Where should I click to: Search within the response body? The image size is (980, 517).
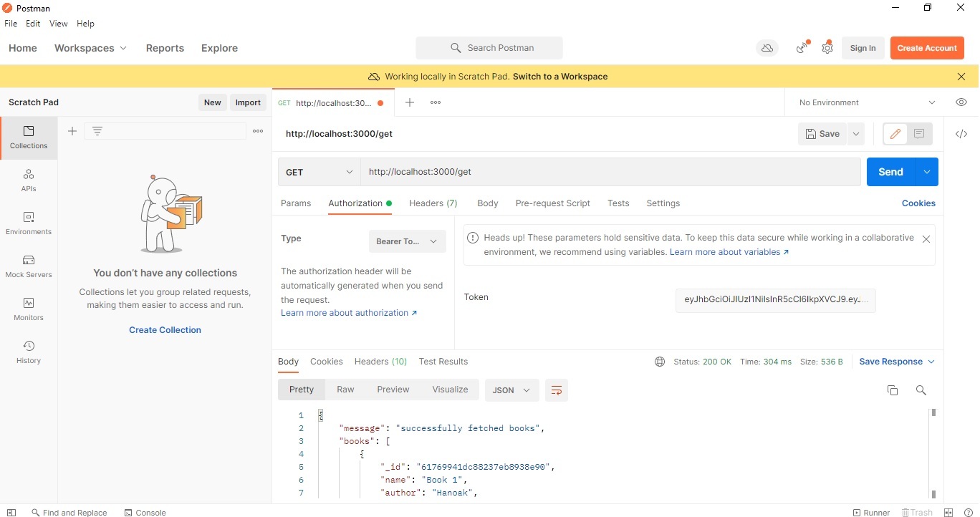[x=921, y=390]
